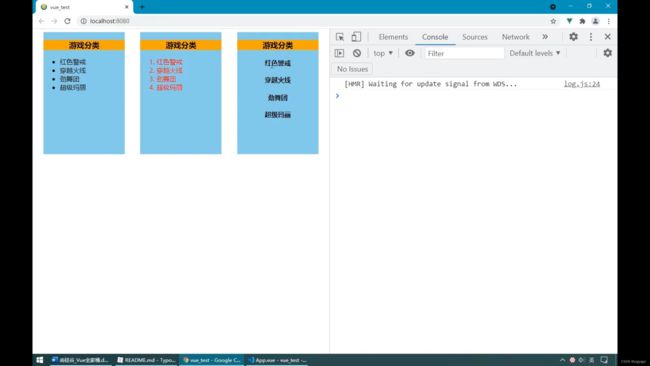Switch to the Sources tab
The image size is (650, 366).
point(475,37)
